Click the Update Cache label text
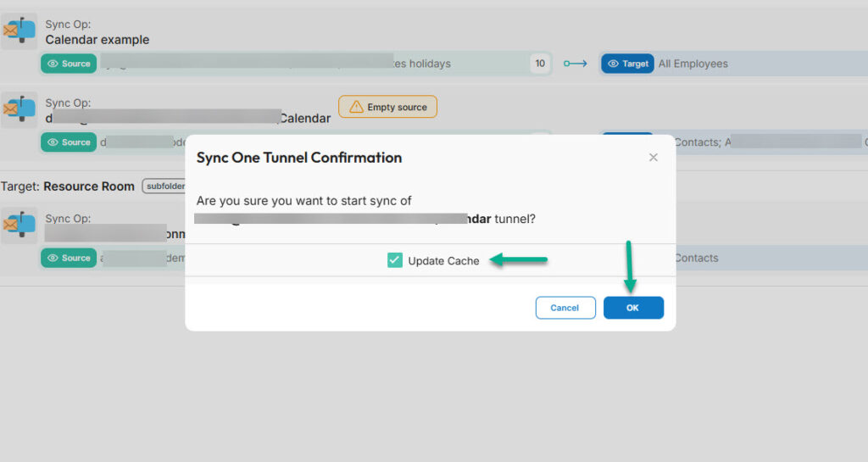Screen dimensions: 868x462 click(443, 260)
